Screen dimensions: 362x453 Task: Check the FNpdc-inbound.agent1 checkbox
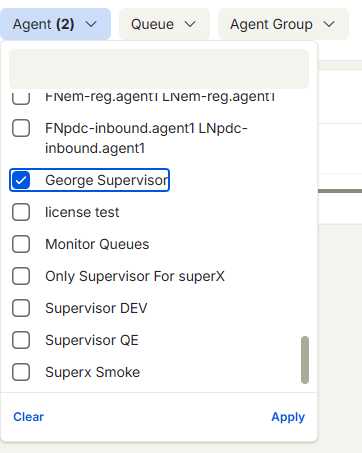tap(21, 128)
